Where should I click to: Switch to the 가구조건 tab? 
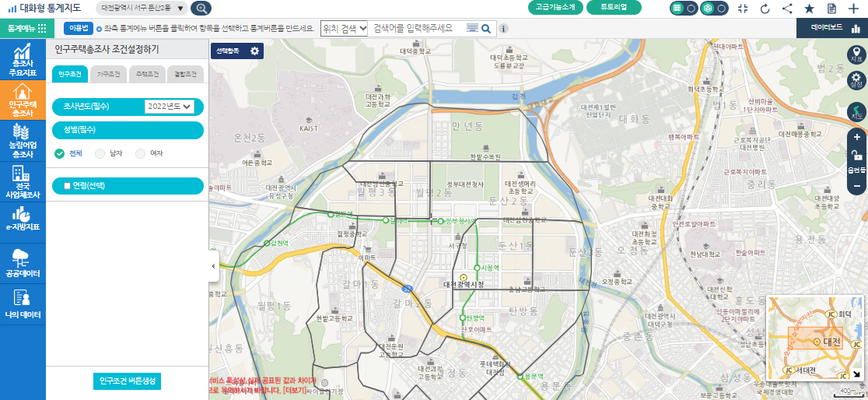108,75
